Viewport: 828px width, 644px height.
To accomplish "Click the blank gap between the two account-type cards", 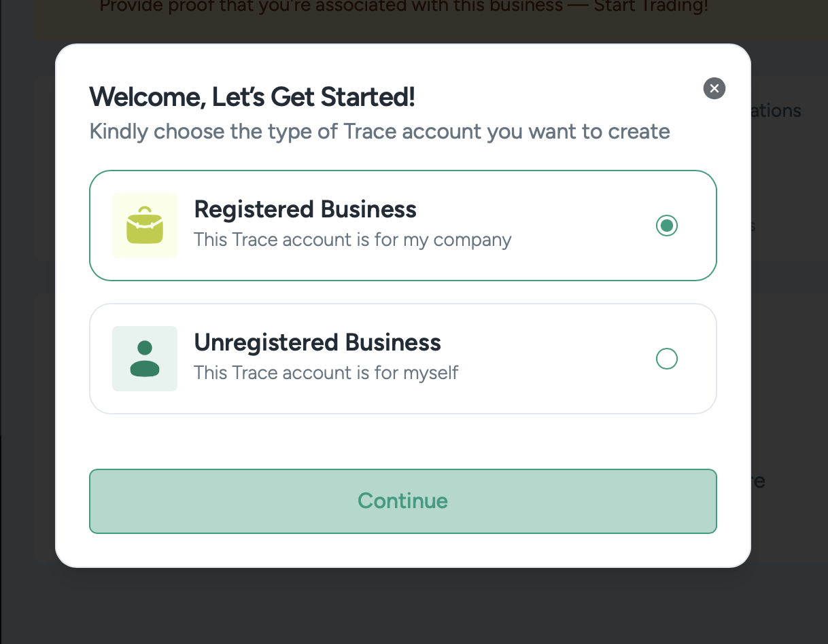I will (402, 292).
